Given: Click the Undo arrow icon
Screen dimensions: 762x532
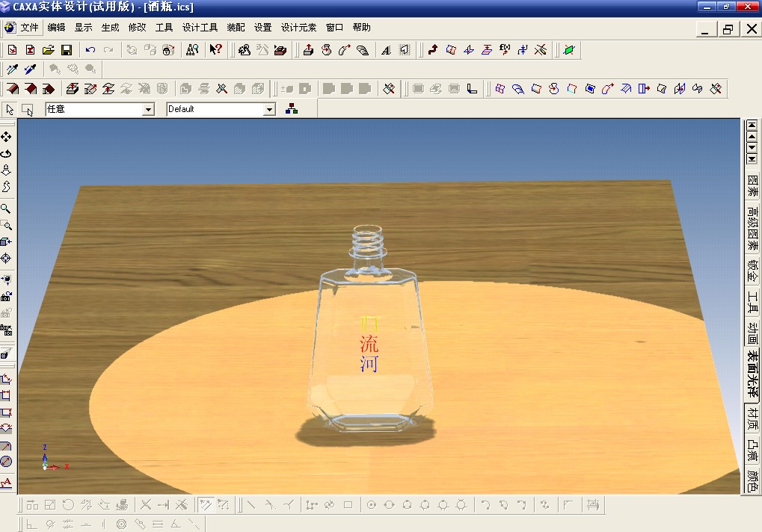Looking at the screenshot, I should pos(90,50).
